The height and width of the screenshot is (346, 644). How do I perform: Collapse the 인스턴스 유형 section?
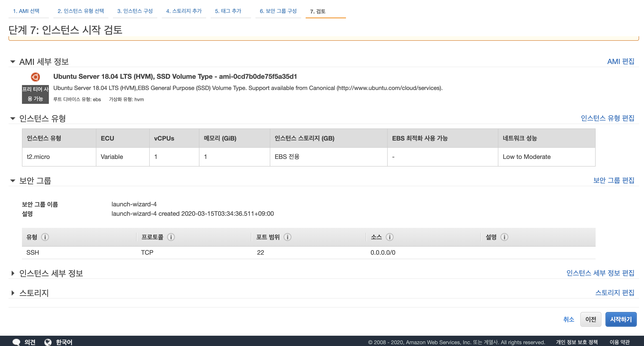tap(13, 118)
